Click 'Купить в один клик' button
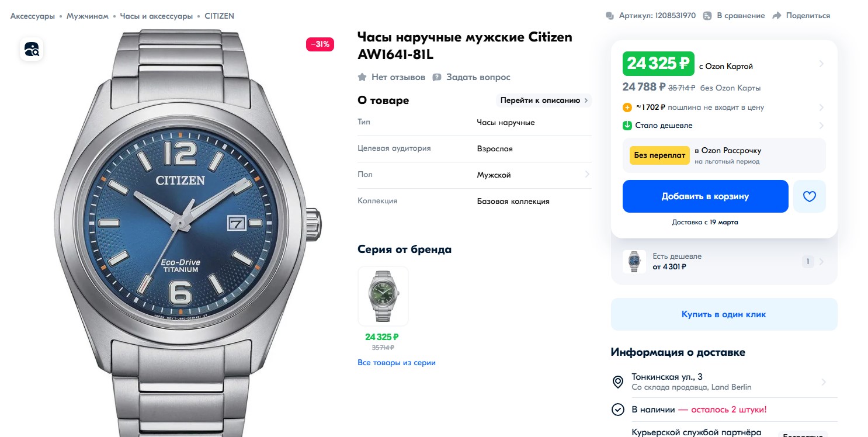 [x=724, y=314]
